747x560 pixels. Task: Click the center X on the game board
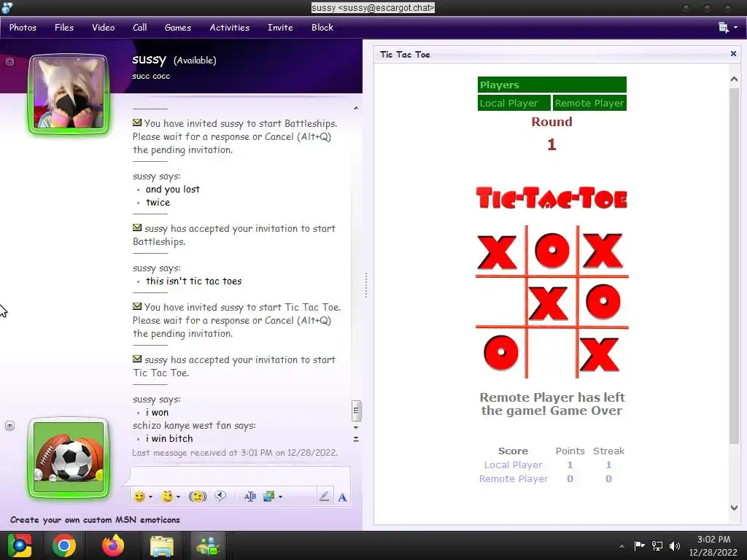[x=549, y=303]
